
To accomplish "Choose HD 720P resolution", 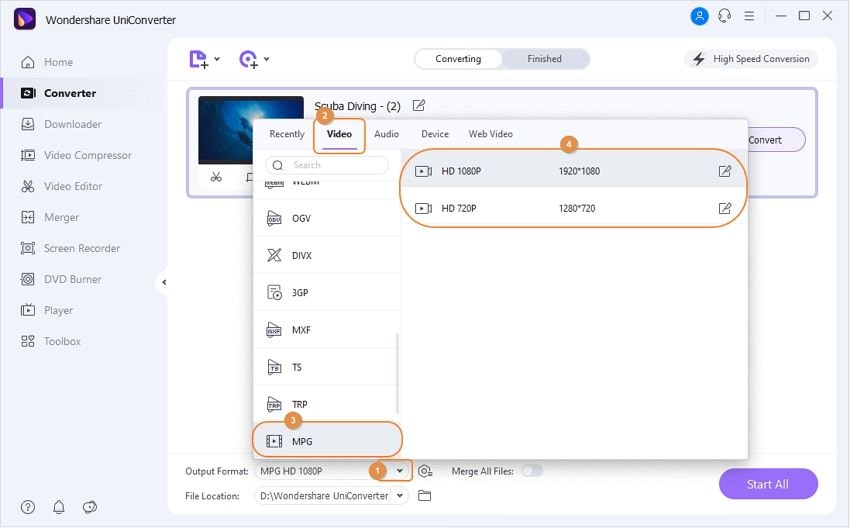I will [574, 208].
